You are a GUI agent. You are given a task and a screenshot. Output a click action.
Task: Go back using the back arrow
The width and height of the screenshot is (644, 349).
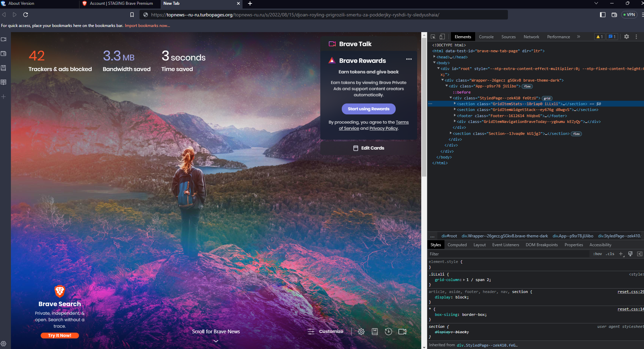point(4,15)
